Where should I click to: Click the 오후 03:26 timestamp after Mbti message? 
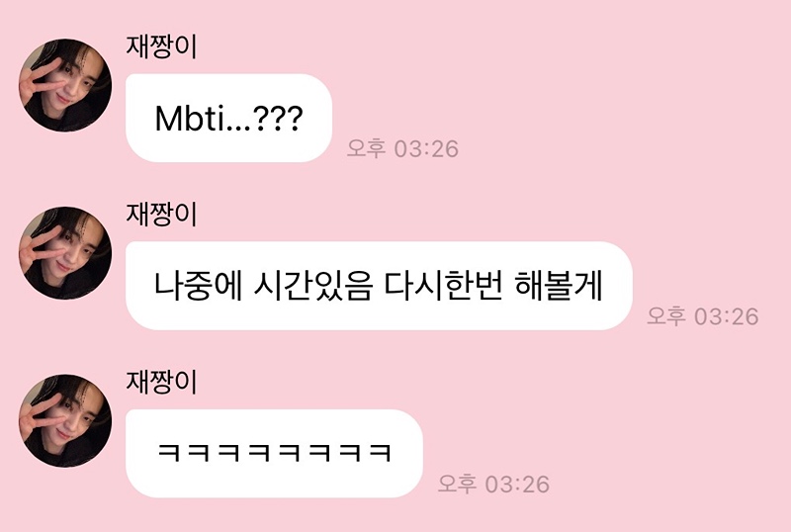pyautogui.click(x=402, y=149)
